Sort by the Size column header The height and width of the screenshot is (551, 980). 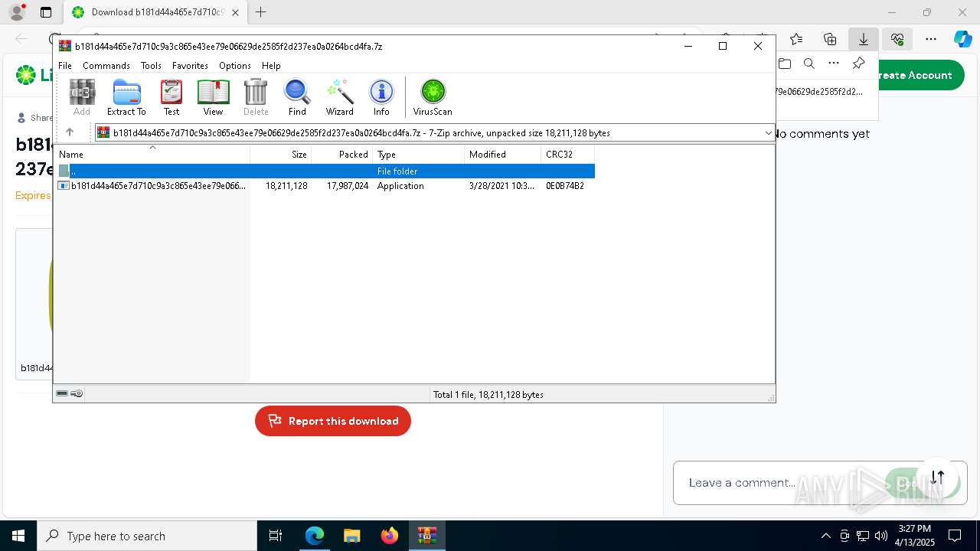click(281, 155)
